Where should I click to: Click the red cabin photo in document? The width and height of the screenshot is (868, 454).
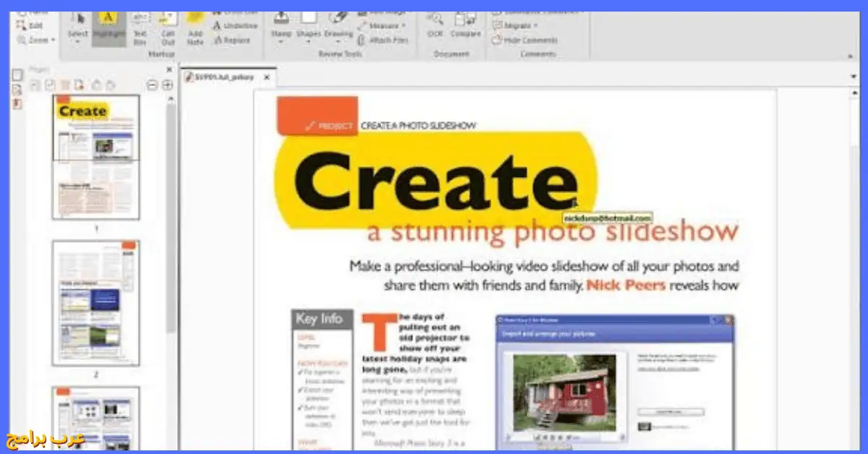coord(563,393)
